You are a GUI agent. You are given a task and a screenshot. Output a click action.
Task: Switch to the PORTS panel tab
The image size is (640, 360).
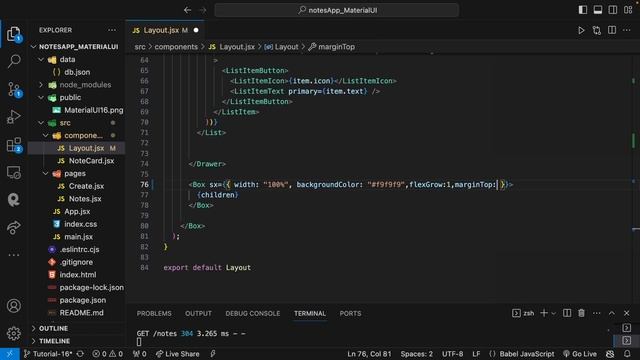tap(350, 313)
